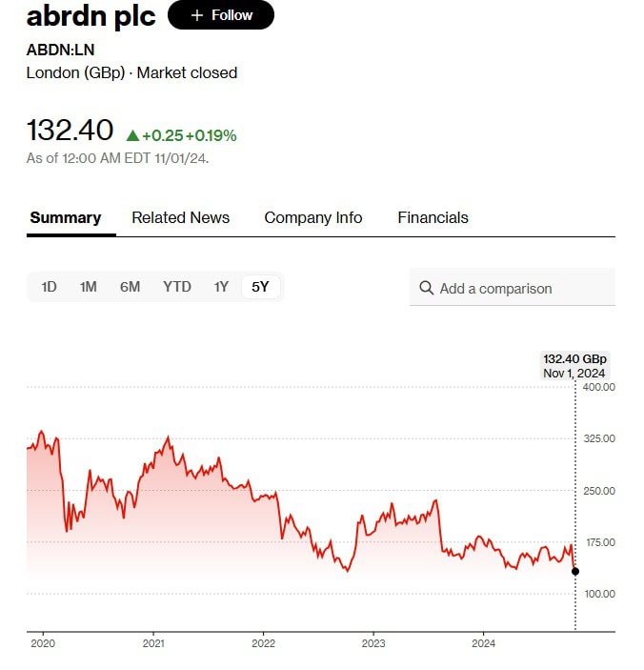
Task: Click the Add a comparison field
Action: pyautogui.click(x=513, y=288)
